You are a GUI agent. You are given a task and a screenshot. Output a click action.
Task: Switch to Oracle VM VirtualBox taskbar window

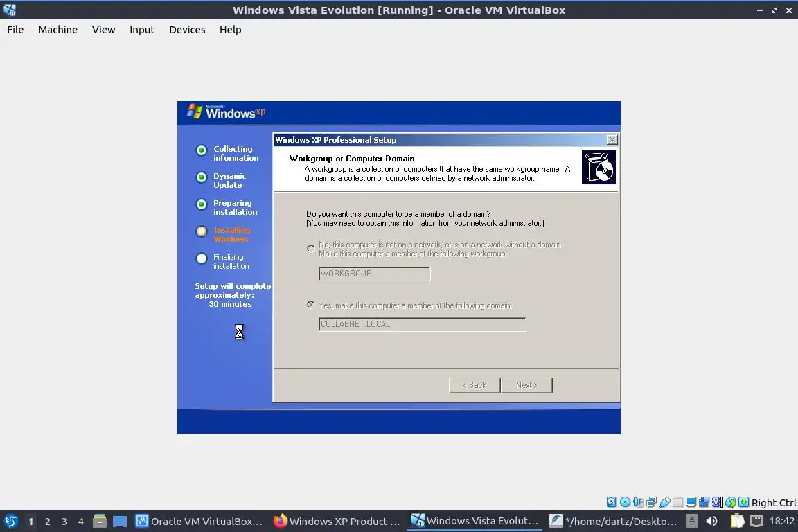pos(199,522)
